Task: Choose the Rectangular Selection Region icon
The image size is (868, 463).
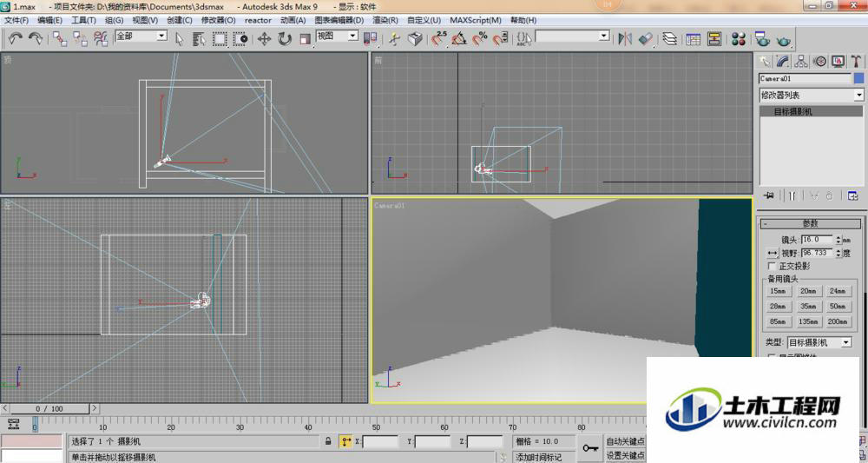Action: (220, 39)
